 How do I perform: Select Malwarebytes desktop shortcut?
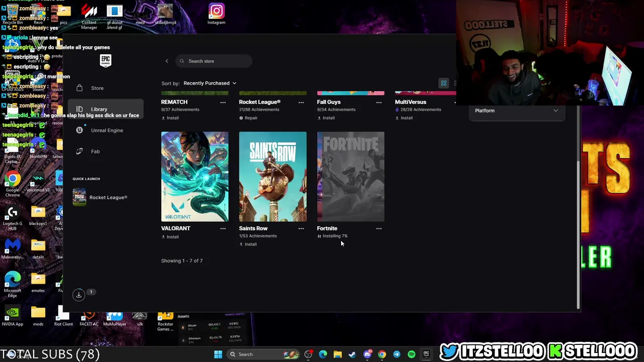[x=13, y=249]
